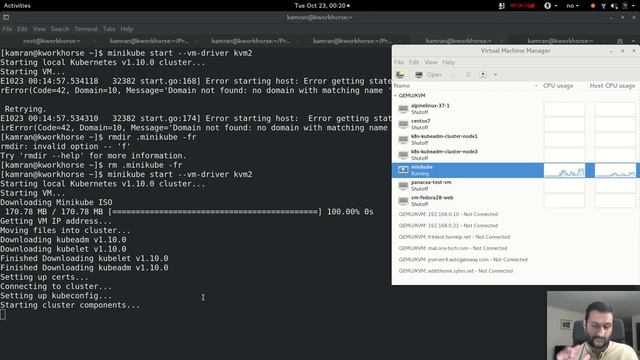Screen dimensions: 640x360
Task: Select the mail.oca-tech.com QEMU/KVM connection
Action: point(453,248)
